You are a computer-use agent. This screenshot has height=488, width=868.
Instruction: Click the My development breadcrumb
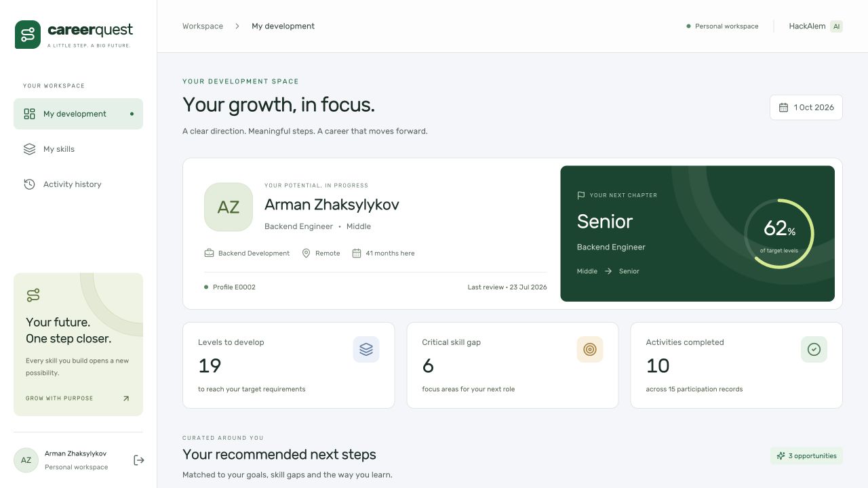coord(283,26)
